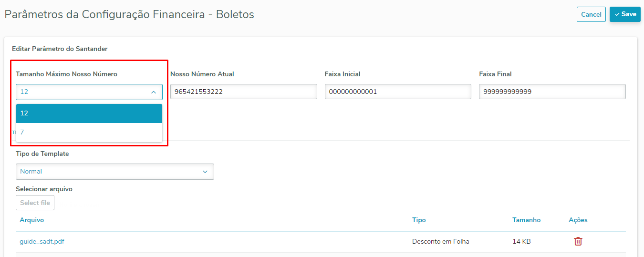
Task: Click the checkmark icon on Save
Action: (617, 14)
